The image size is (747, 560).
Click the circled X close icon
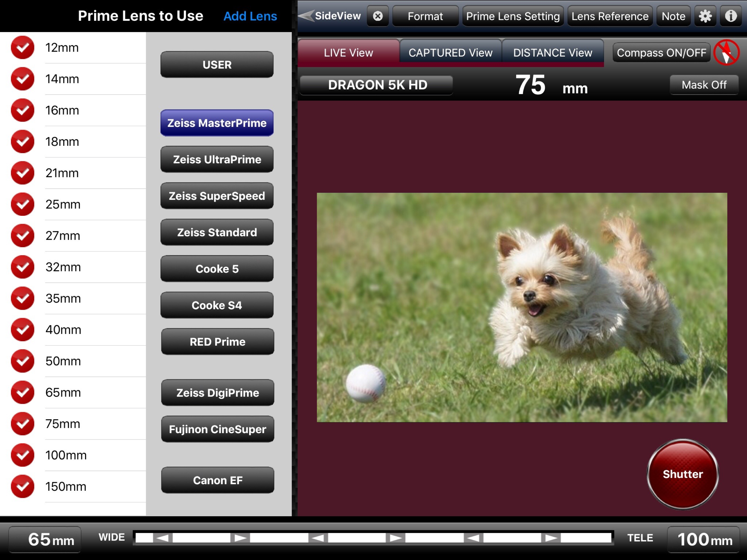tap(378, 16)
